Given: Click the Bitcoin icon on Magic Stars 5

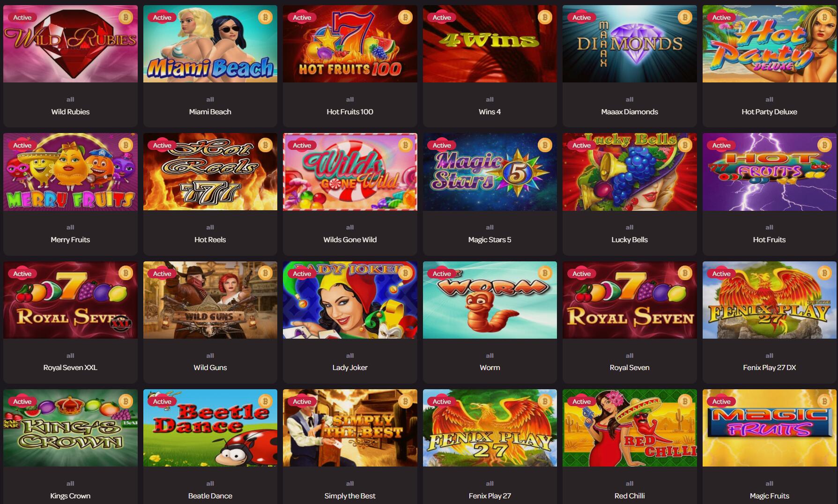Looking at the screenshot, I should pos(545,145).
